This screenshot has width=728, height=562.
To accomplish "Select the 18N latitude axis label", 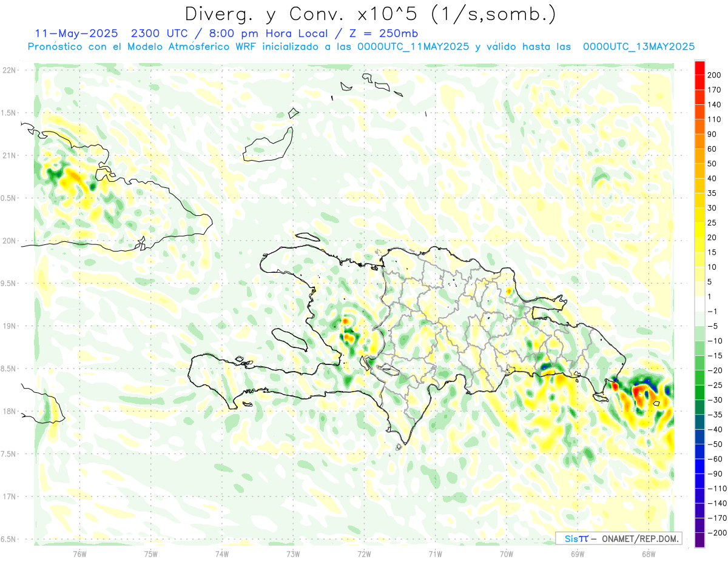I will (x=8, y=411).
